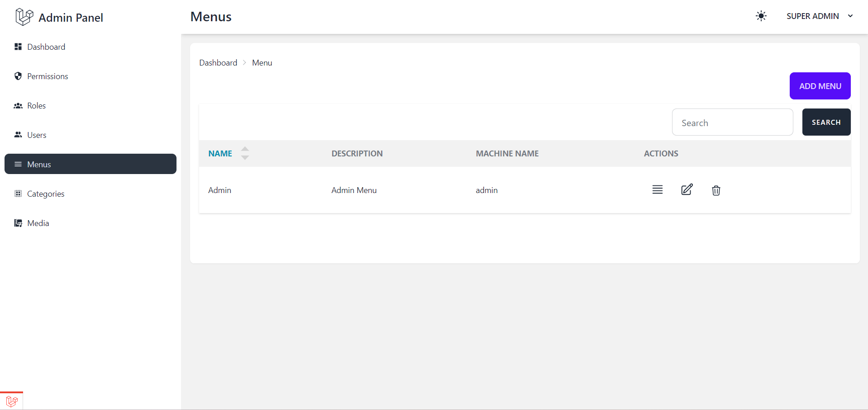This screenshot has width=868, height=410.
Task: Click the Laravel logo in Admin Panel header
Action: 24,17
